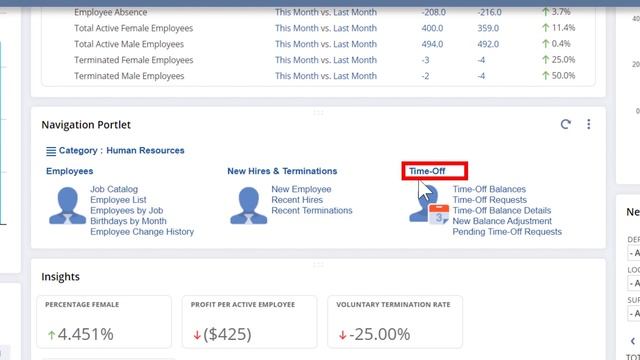This screenshot has height=360, width=640.
Task: Click Profit Per Active Employee tile
Action: pyautogui.click(x=249, y=322)
